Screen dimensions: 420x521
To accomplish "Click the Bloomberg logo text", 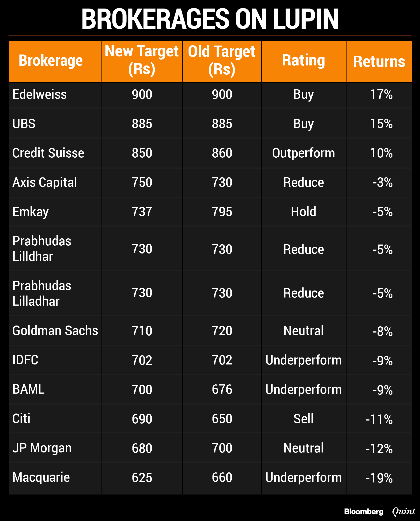I will 363,511.
